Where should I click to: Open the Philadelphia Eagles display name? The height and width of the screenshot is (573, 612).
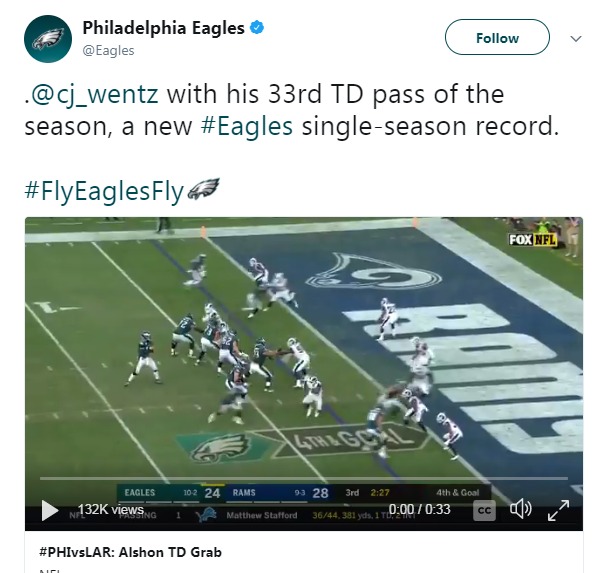164,28
